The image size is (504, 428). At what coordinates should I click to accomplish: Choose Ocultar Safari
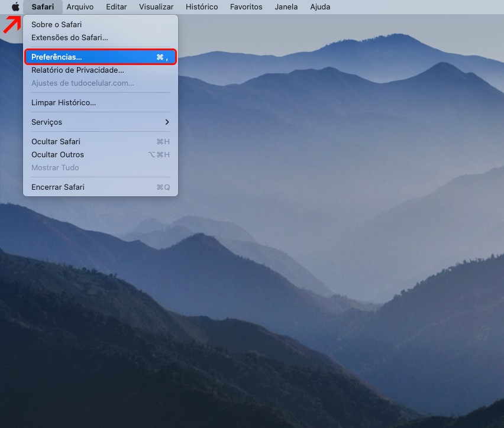pyautogui.click(x=56, y=141)
